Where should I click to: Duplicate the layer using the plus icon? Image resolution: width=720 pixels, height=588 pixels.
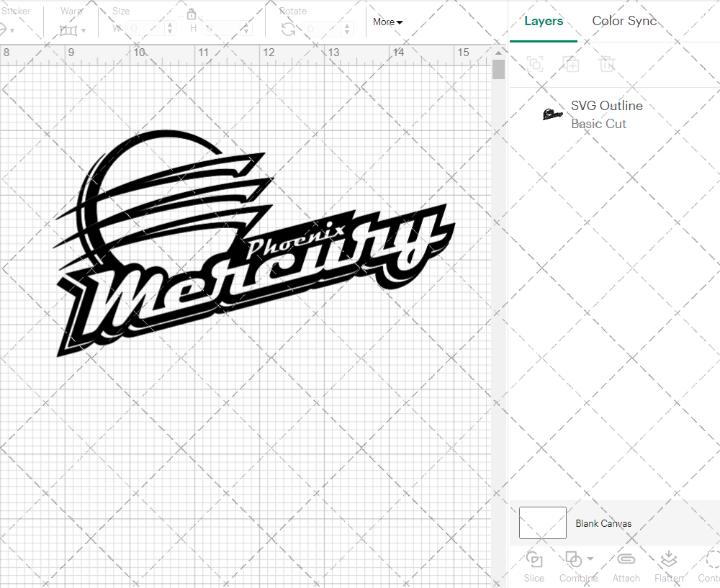coord(572,64)
